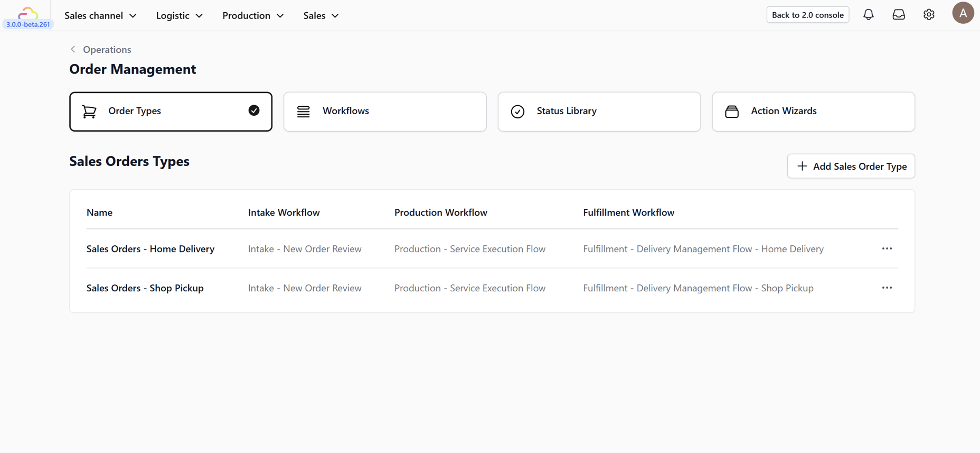Switch to the Status Library tab card

pyautogui.click(x=599, y=112)
